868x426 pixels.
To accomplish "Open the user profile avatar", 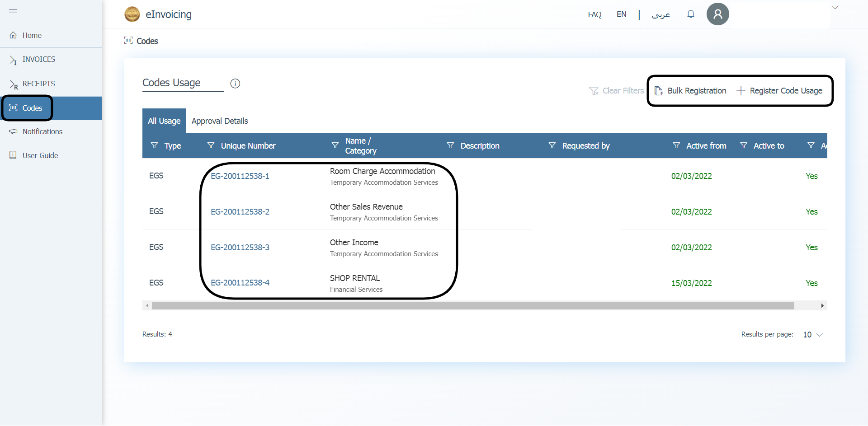I will click(x=718, y=14).
